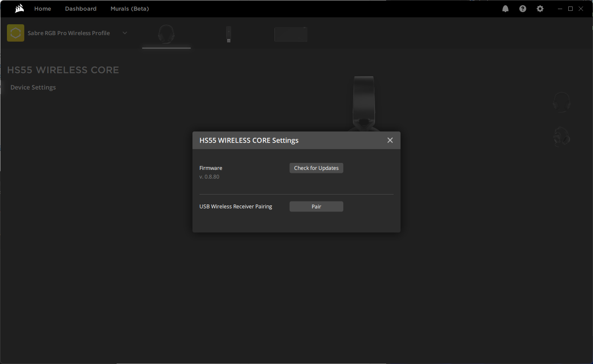Click the Pair button
The width and height of the screenshot is (593, 364).
click(x=316, y=207)
